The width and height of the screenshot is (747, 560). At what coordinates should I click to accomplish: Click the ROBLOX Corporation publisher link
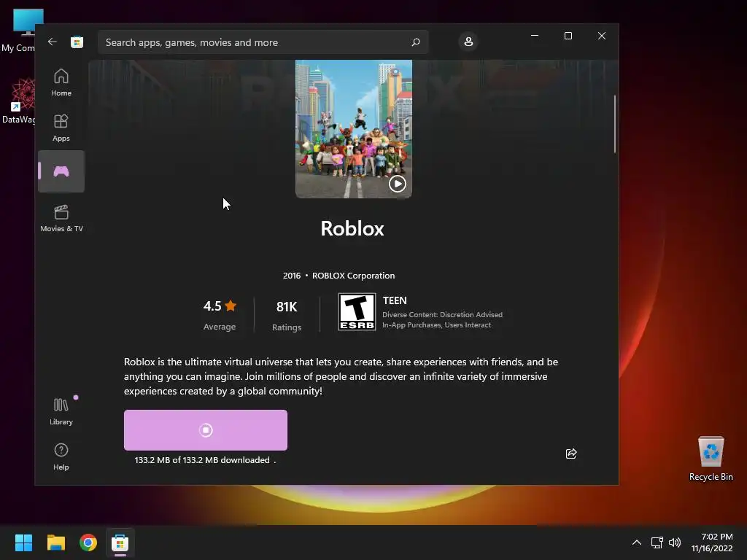click(x=353, y=276)
